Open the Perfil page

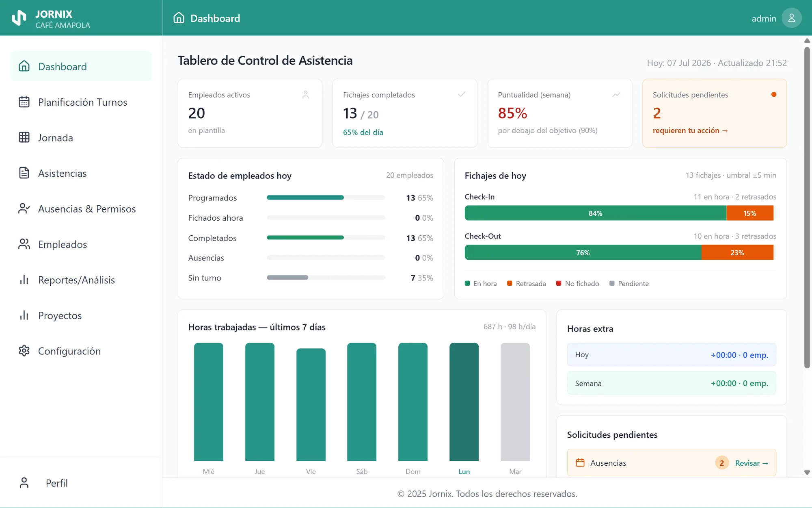81,483
